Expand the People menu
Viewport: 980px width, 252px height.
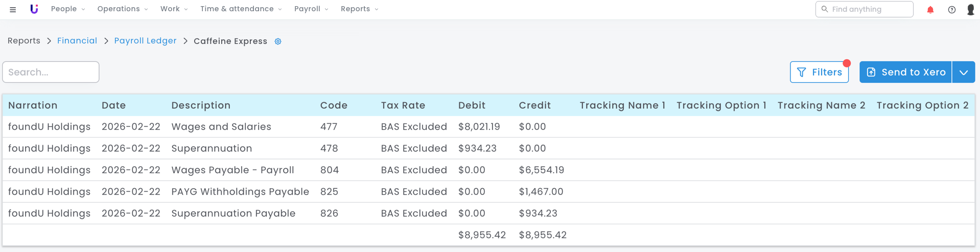click(x=67, y=9)
